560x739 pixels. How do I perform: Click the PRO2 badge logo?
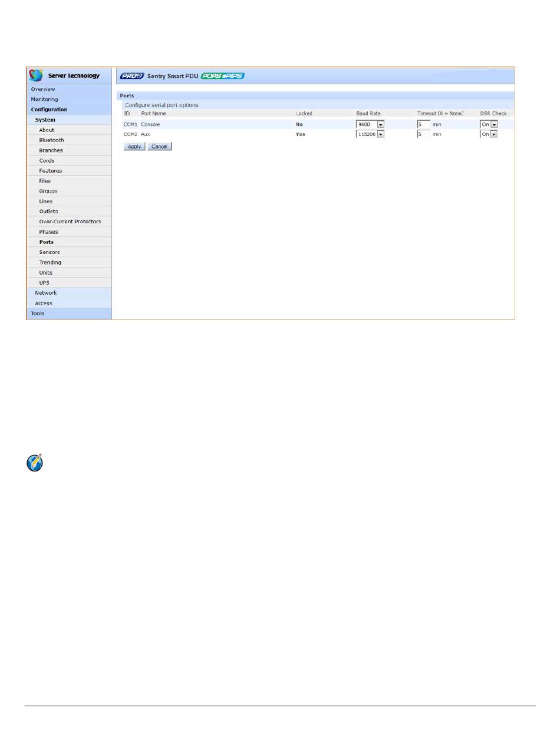(132, 76)
